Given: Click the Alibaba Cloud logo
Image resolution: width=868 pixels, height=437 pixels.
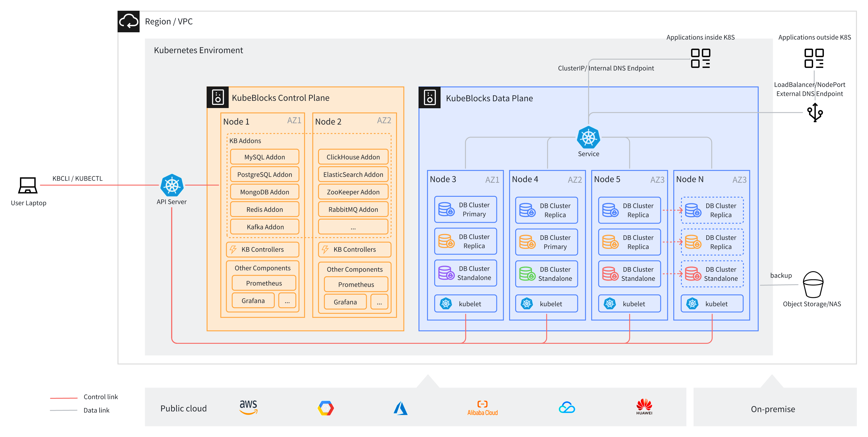Looking at the screenshot, I should point(482,408).
